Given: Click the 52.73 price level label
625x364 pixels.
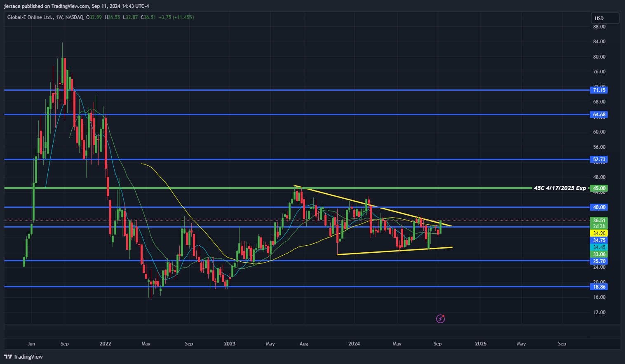Looking at the screenshot, I should coord(599,160).
